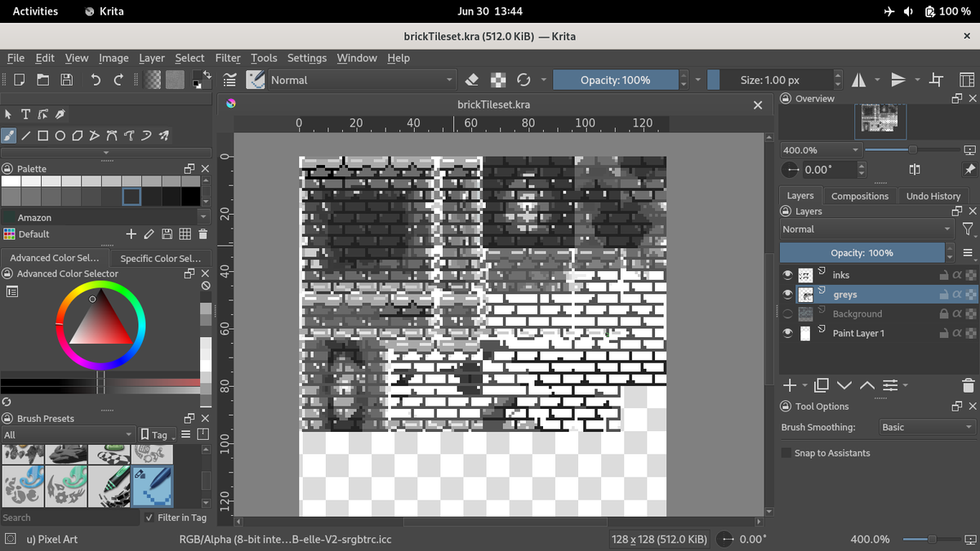
Task: Click the layer Opacity 100% slider
Action: (862, 253)
